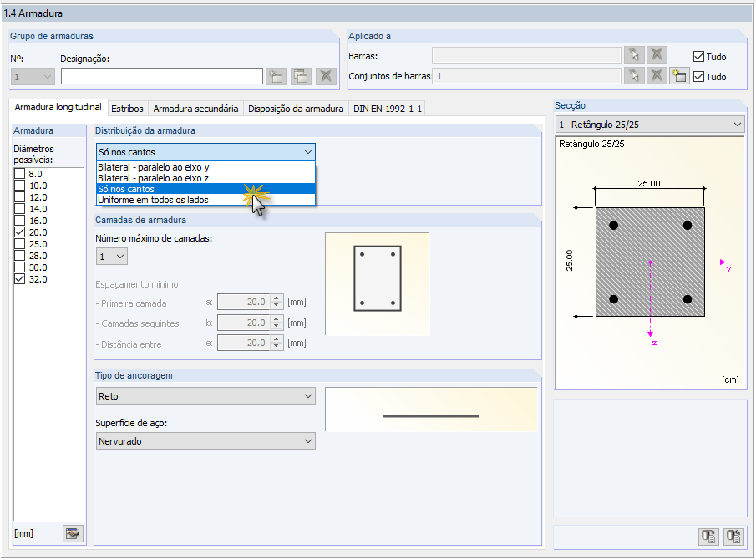Enable diameter 28.0

19,256
